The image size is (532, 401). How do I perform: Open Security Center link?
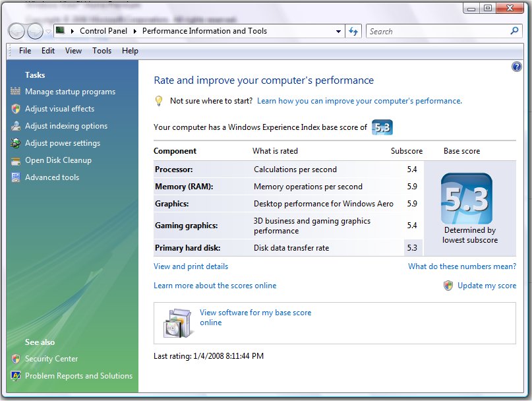[x=51, y=359]
